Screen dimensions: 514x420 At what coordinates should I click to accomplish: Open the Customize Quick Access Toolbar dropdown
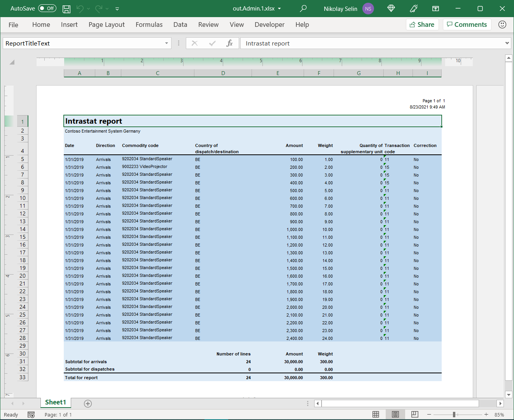tap(117, 8)
